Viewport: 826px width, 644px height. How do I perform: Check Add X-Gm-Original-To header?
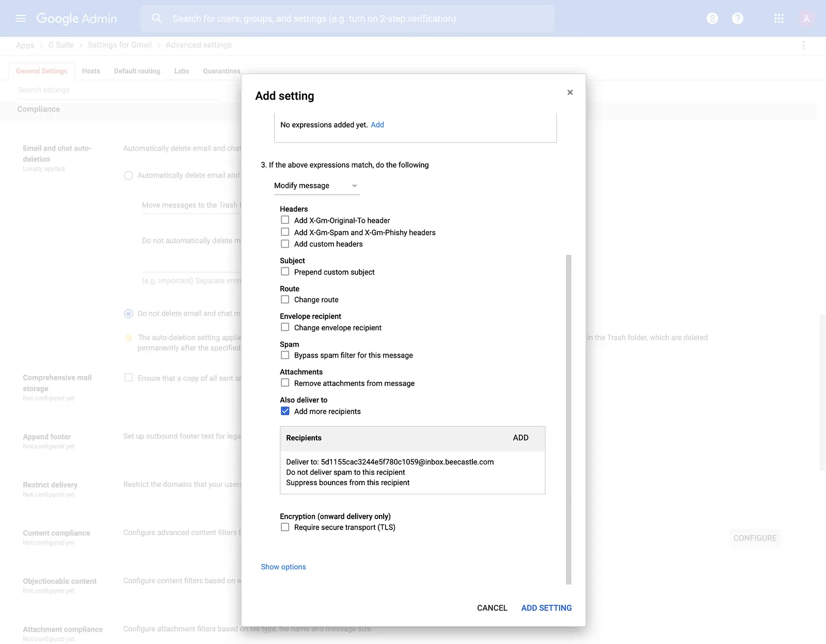click(285, 220)
